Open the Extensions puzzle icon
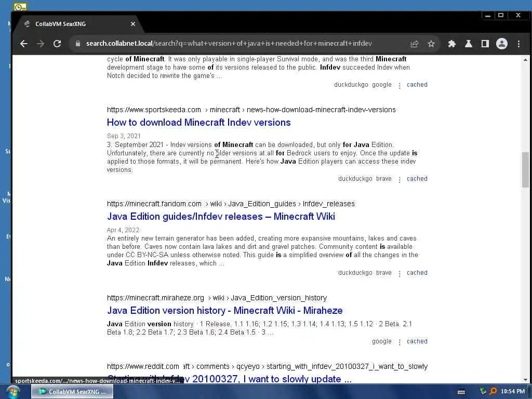The width and height of the screenshot is (532, 399). pos(451,44)
